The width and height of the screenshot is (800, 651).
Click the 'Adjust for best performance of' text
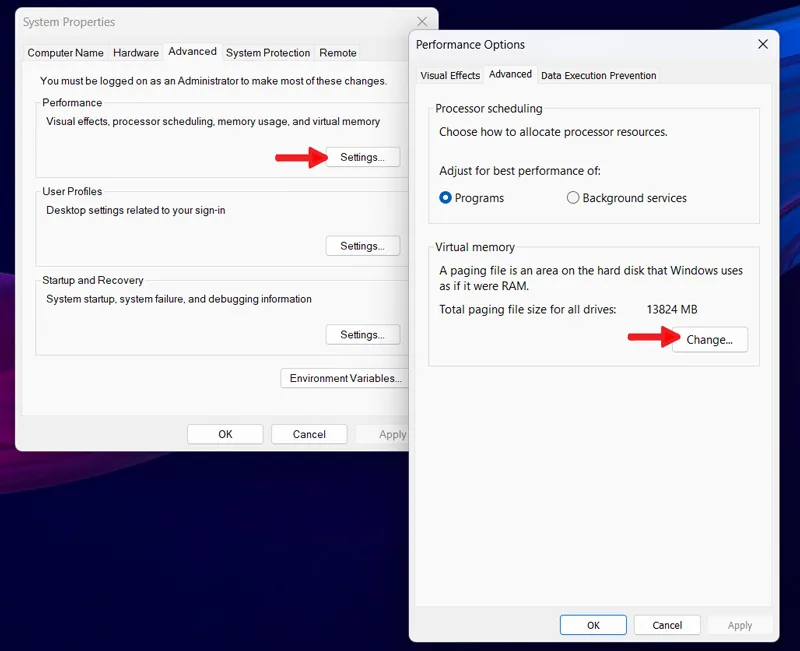coord(520,171)
